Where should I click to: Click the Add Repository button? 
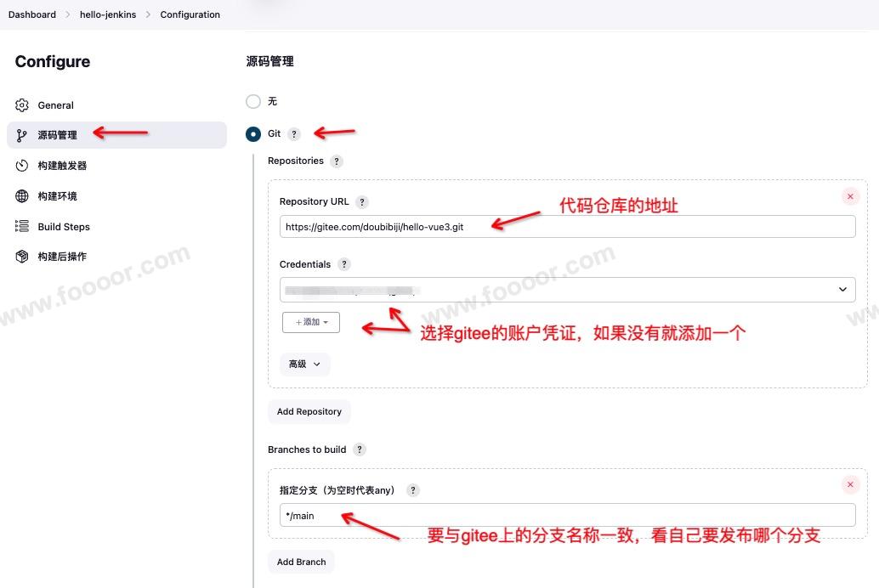[309, 411]
